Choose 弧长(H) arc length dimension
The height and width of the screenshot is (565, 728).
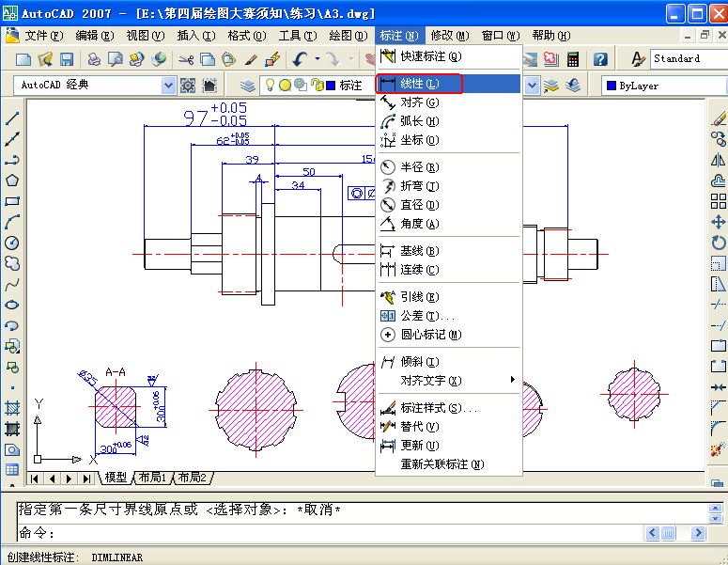pyautogui.click(x=448, y=121)
